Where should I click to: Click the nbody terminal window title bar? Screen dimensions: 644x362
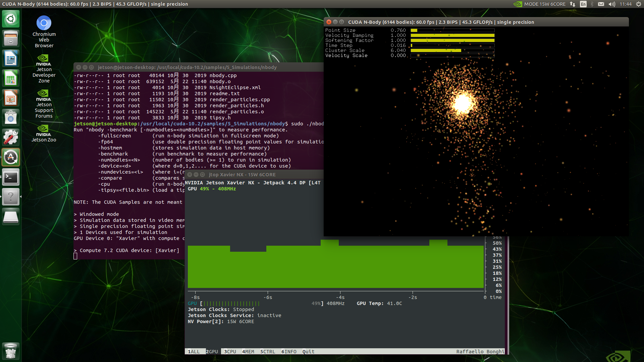point(199,67)
